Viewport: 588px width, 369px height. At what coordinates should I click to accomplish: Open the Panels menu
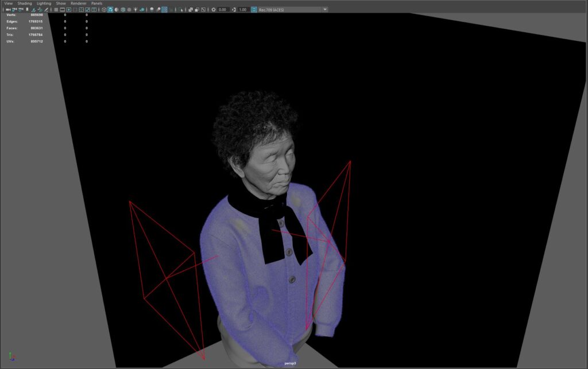[96, 3]
